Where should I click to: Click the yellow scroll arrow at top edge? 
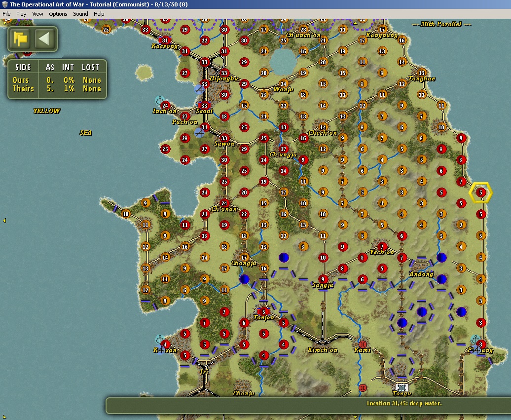tap(355, 23)
